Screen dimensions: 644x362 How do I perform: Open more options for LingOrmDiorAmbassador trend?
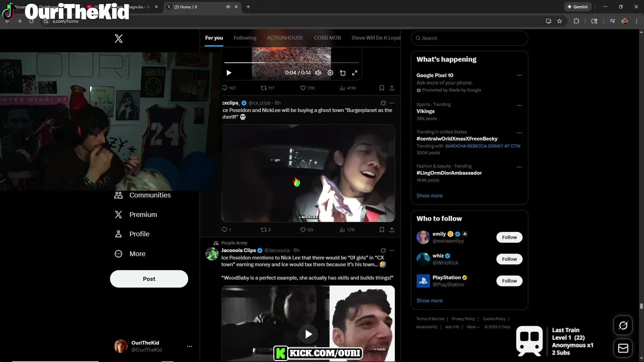[x=519, y=167]
